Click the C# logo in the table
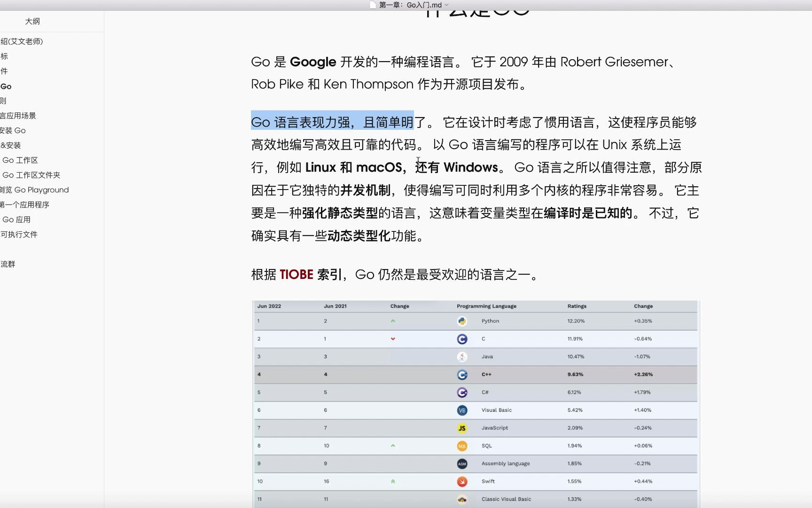The image size is (812, 508). coord(462,392)
